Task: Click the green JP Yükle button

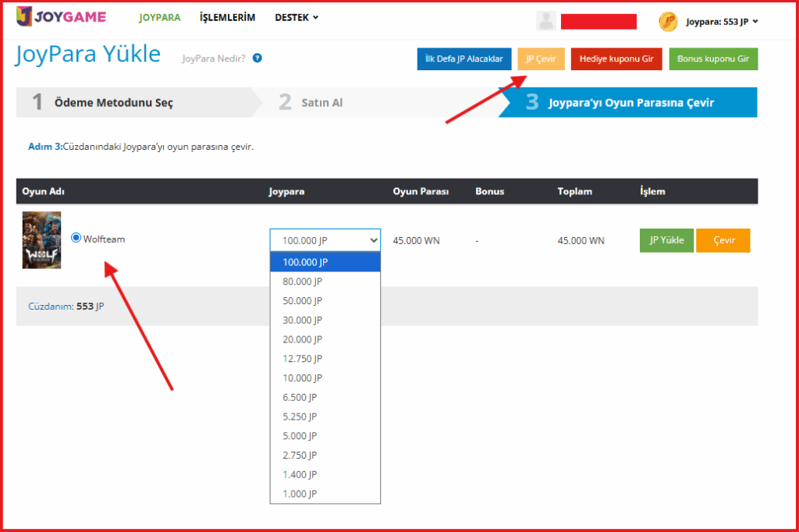Action: pos(666,240)
